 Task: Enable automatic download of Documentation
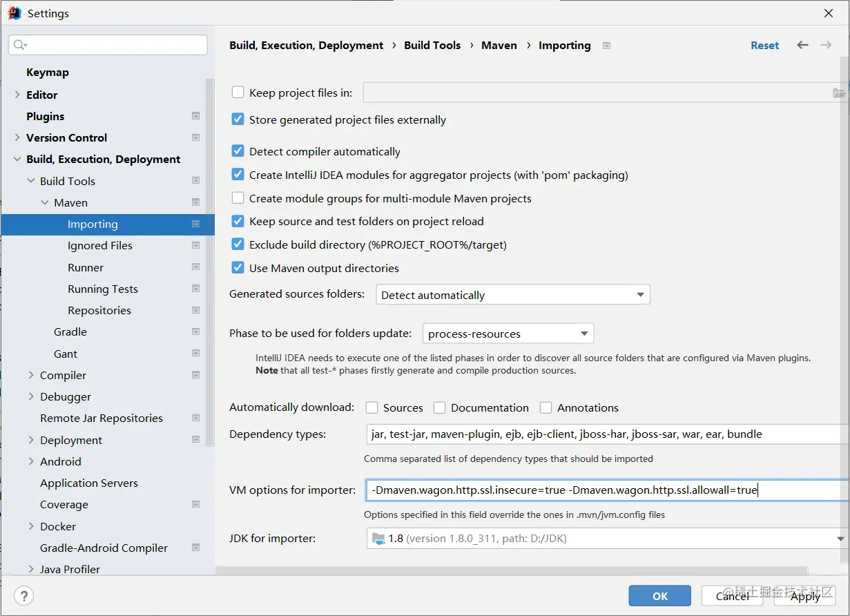pyautogui.click(x=439, y=407)
